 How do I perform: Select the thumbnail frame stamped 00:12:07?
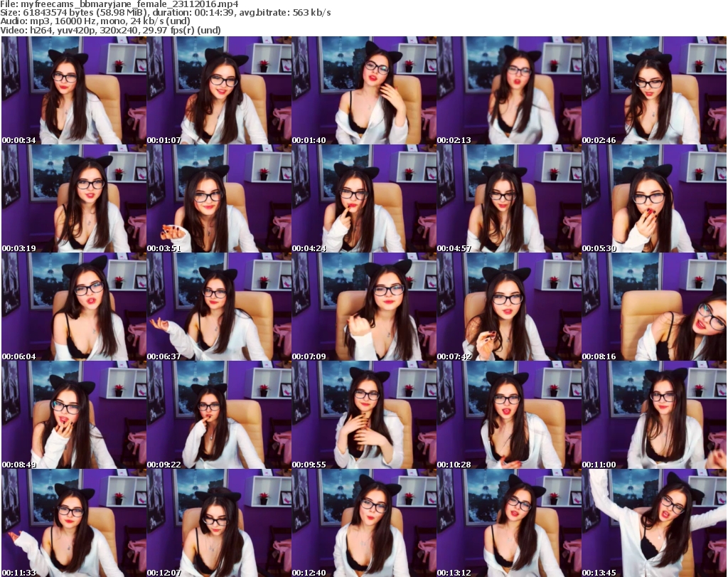[x=219, y=523]
